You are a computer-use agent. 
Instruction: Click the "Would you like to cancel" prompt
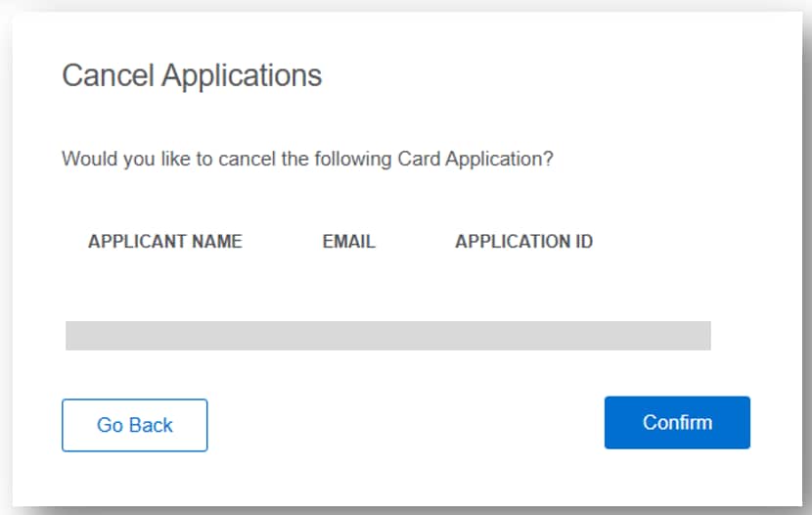tap(307, 158)
